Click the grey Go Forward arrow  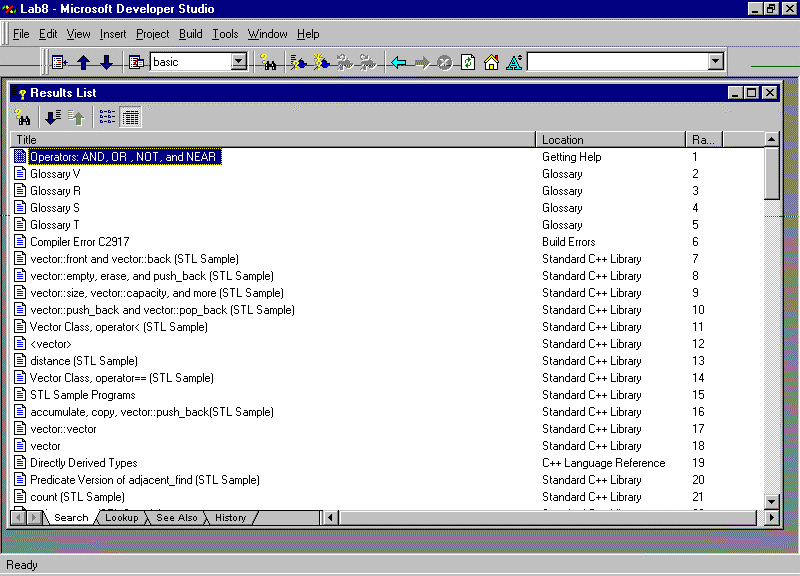422,62
